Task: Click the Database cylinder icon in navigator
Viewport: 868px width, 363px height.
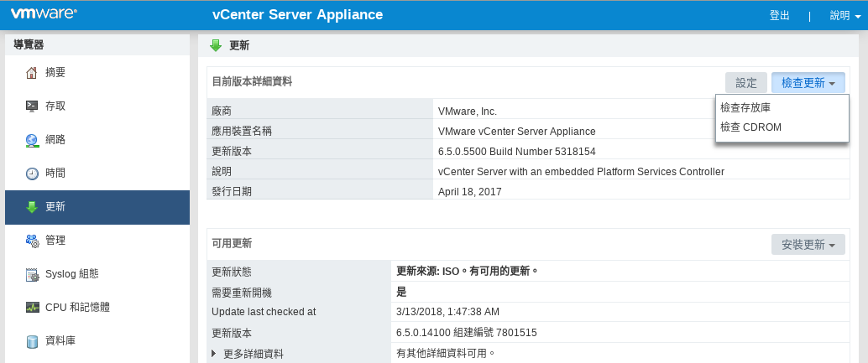Action: click(32, 341)
